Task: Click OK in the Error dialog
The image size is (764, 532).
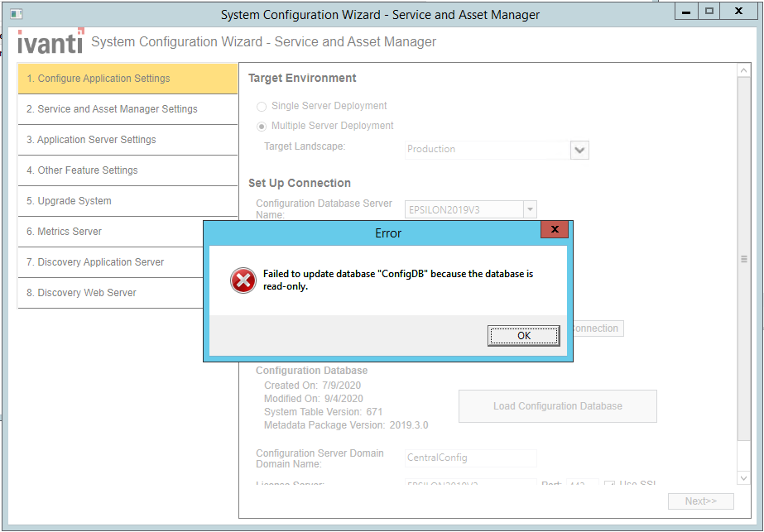Action: point(523,335)
